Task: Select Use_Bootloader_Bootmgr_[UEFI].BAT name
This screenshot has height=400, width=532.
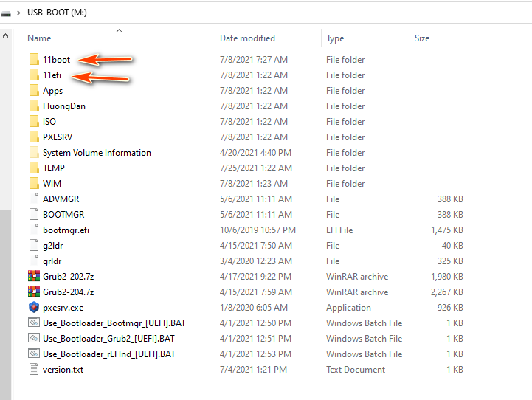Action: (x=114, y=323)
